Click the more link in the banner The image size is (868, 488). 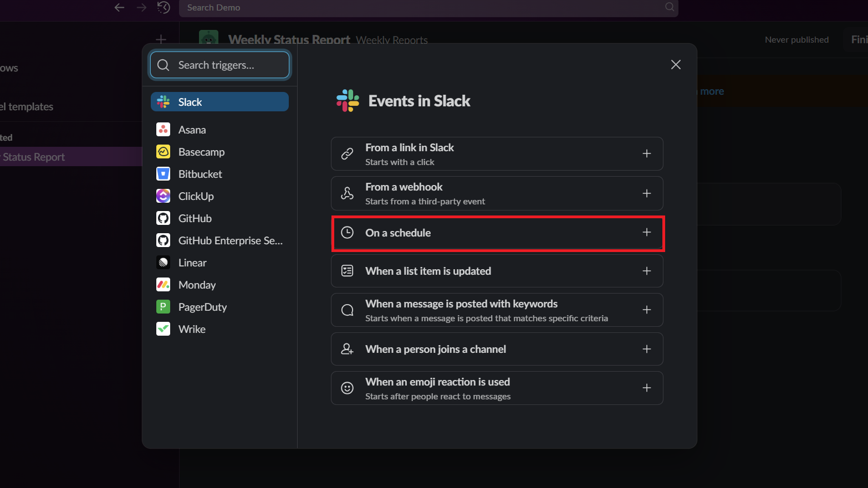[712, 91]
